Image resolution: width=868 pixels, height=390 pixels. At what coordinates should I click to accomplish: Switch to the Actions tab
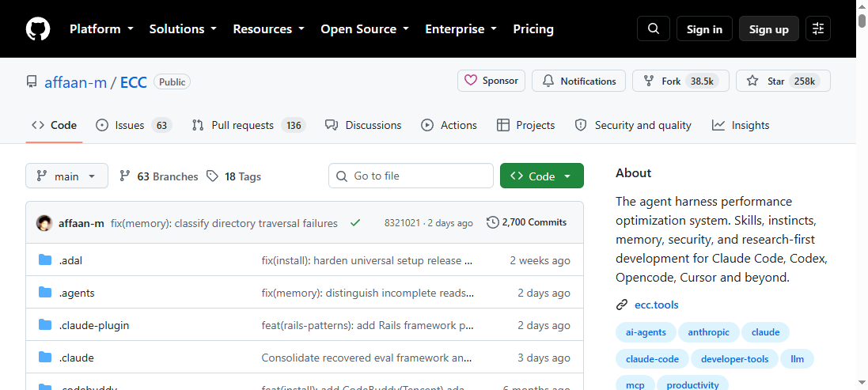(x=449, y=125)
